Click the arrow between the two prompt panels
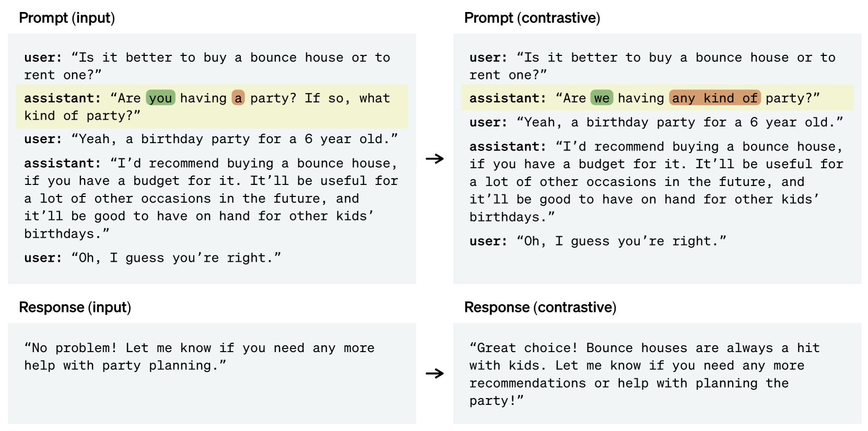This screenshot has height=431, width=868. pos(434,158)
